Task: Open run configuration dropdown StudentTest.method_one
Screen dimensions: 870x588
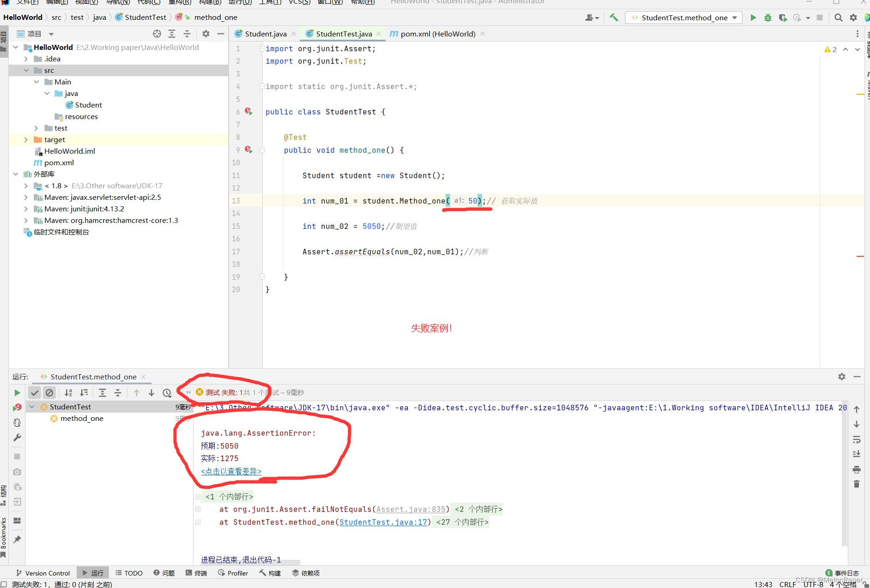Action: coord(684,18)
